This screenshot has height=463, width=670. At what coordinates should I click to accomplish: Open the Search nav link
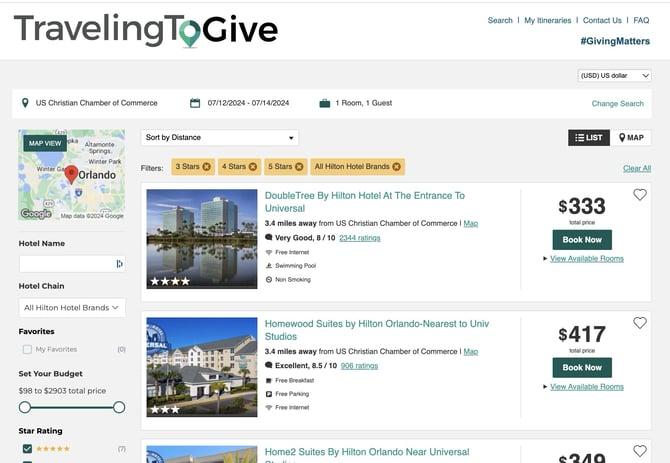[x=500, y=21]
